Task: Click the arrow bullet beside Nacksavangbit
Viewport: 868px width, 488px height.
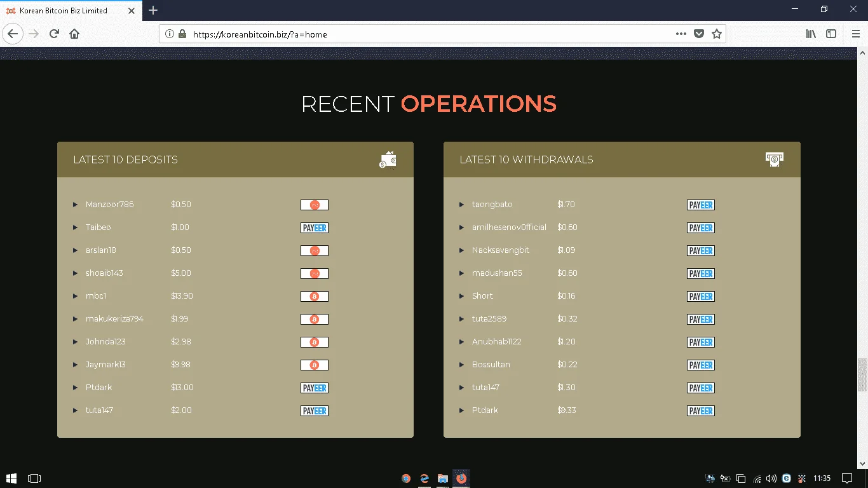Action: click(461, 250)
